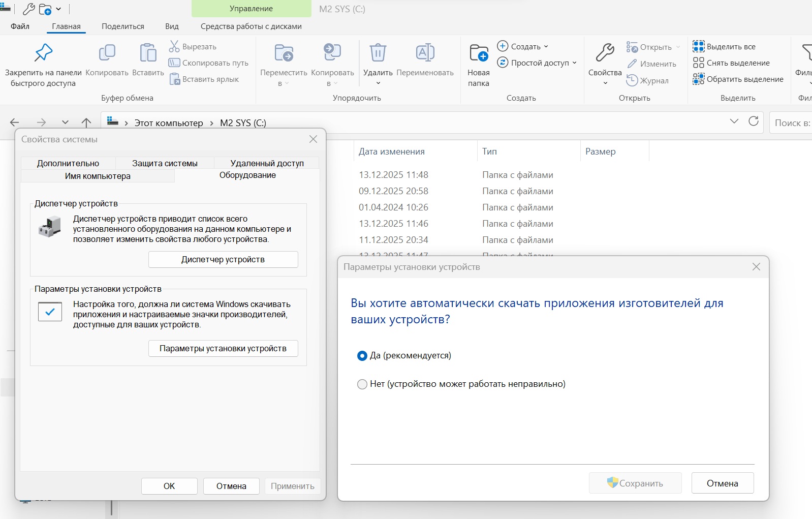The height and width of the screenshot is (519, 812).
Task: Open the recent locations dropdown arrow
Action: [65, 123]
